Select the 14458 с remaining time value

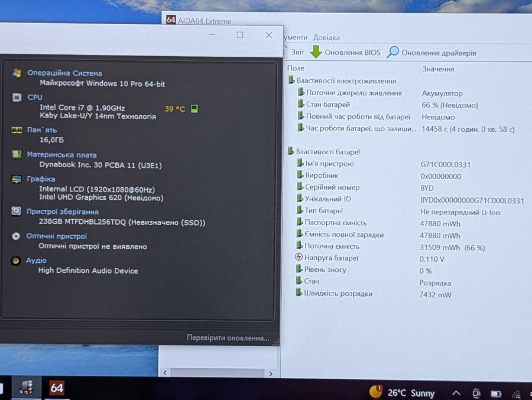[468, 129]
